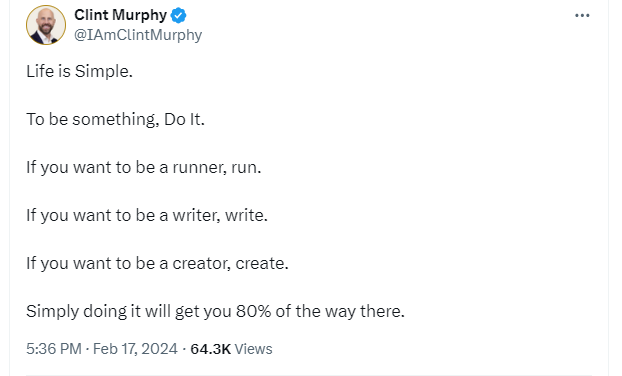Click the word 'create.' ending fifth line
Screen dimensions: 622x376
click(x=262, y=263)
